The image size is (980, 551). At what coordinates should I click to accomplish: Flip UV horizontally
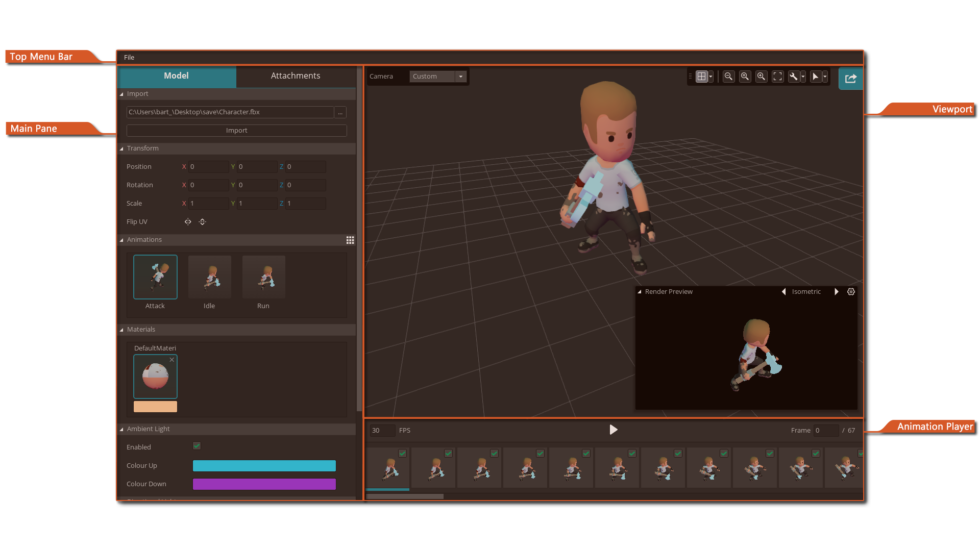click(x=188, y=222)
